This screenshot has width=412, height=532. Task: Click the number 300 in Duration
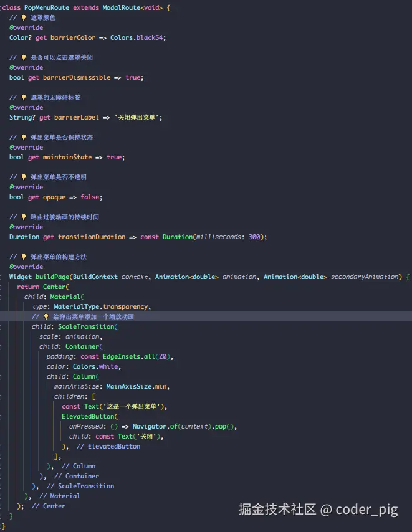pos(254,237)
